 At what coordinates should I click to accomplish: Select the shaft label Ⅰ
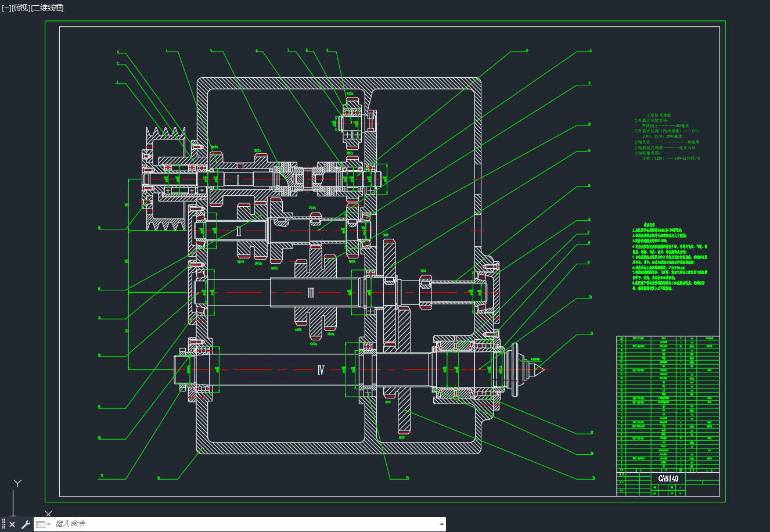point(238,179)
